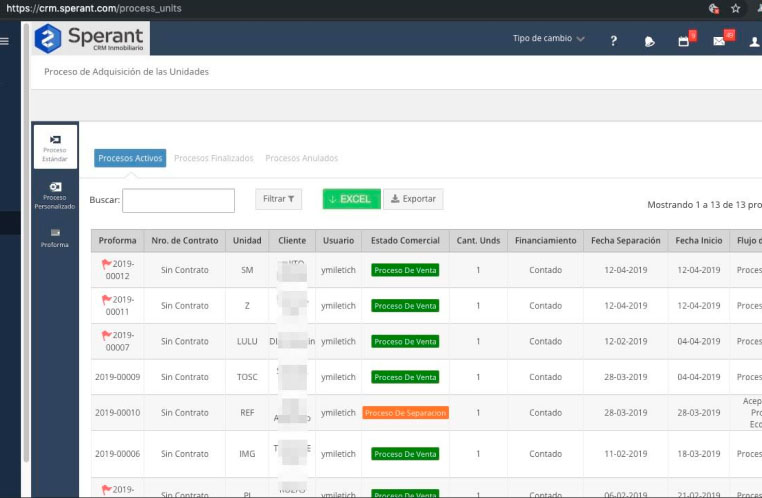Click the Exportar button

(x=412, y=199)
